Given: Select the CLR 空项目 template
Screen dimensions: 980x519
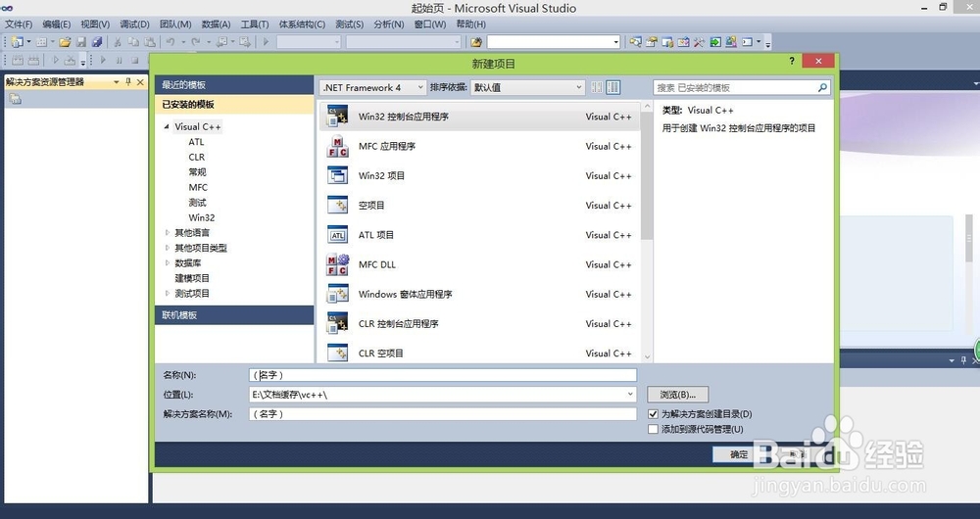Looking at the screenshot, I should pos(479,353).
